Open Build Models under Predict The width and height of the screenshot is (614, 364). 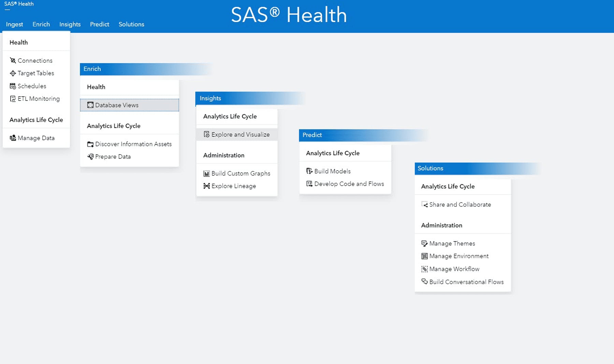pyautogui.click(x=332, y=171)
